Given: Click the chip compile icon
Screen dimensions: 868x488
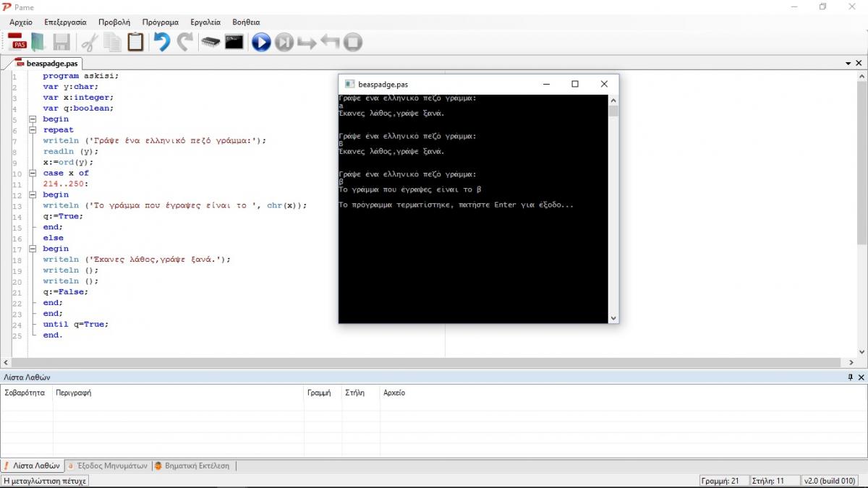Looking at the screenshot, I should (x=210, y=42).
